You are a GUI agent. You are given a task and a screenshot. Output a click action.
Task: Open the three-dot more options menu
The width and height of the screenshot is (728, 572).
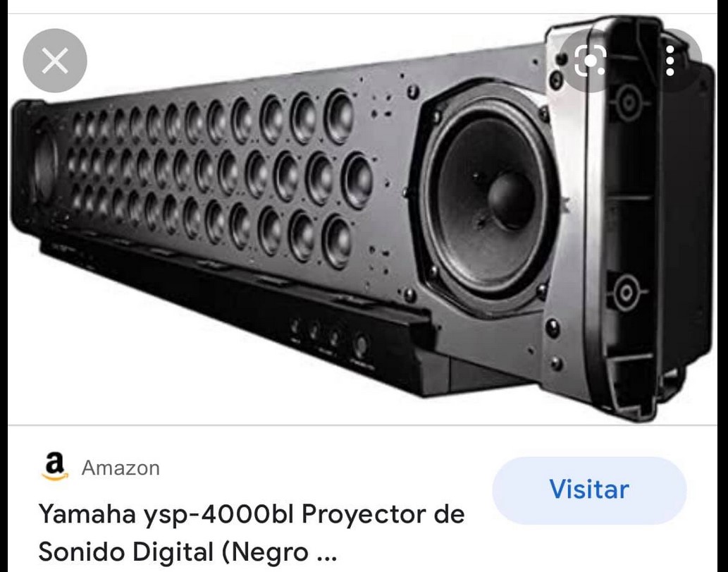670,61
